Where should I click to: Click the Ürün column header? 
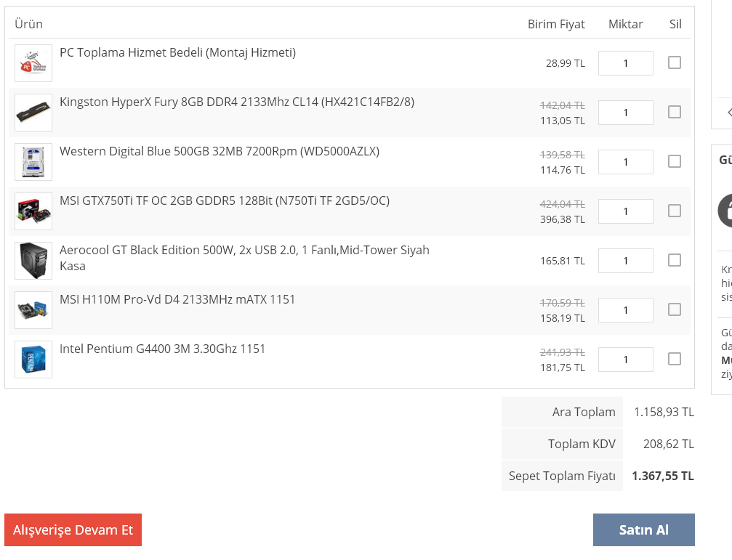pos(28,24)
